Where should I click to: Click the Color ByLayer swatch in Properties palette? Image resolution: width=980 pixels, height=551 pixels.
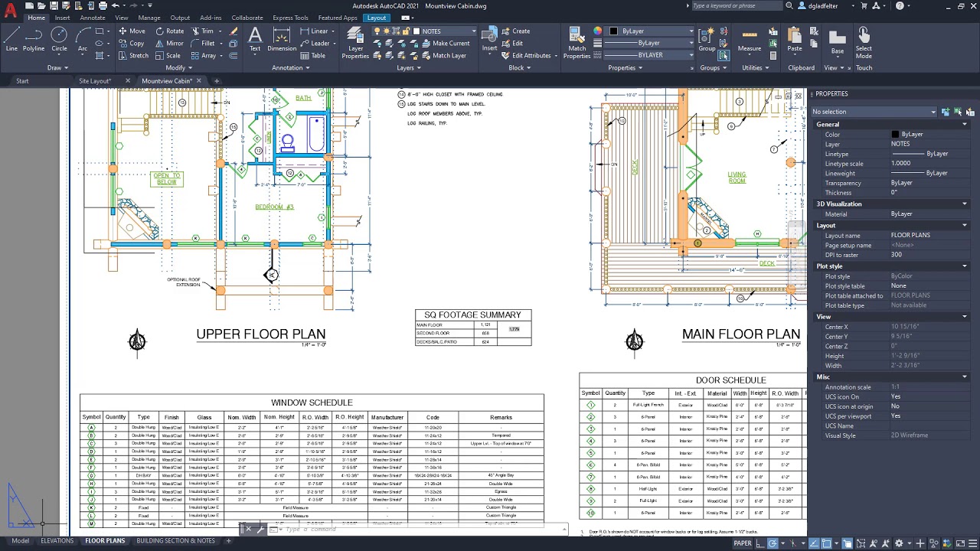(x=895, y=135)
